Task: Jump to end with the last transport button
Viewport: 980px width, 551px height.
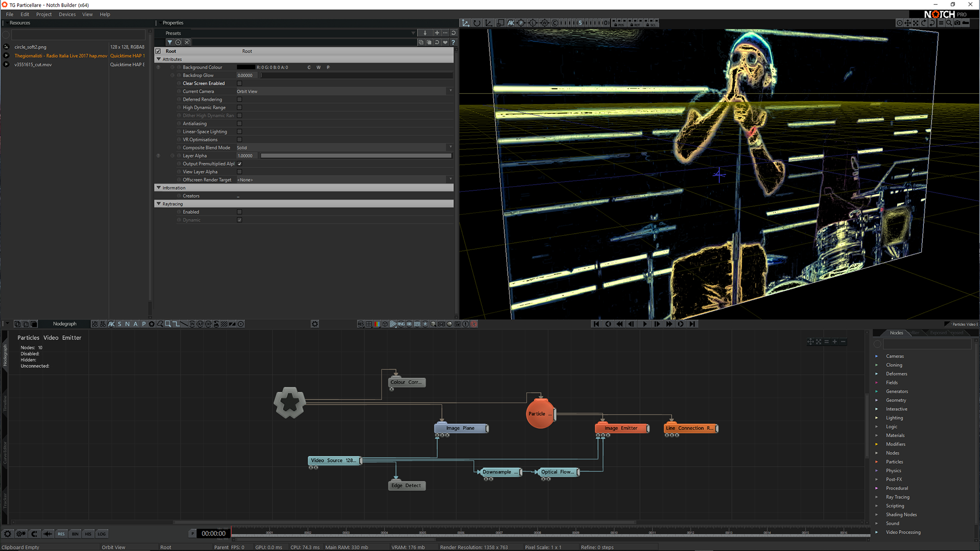Action: click(x=692, y=324)
